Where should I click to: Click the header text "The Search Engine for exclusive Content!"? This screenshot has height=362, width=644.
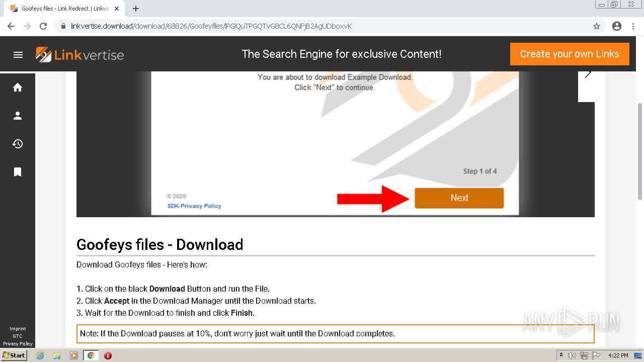(342, 54)
